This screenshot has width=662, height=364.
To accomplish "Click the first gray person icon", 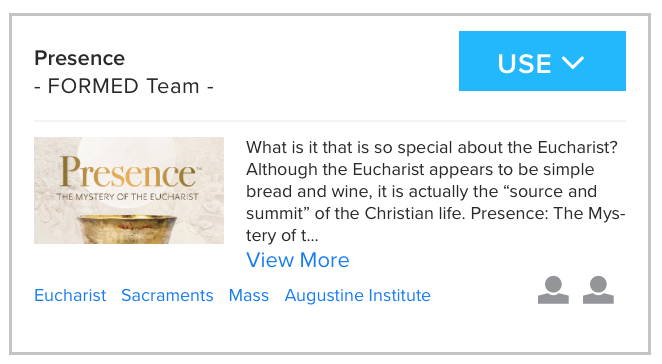I will (553, 290).
